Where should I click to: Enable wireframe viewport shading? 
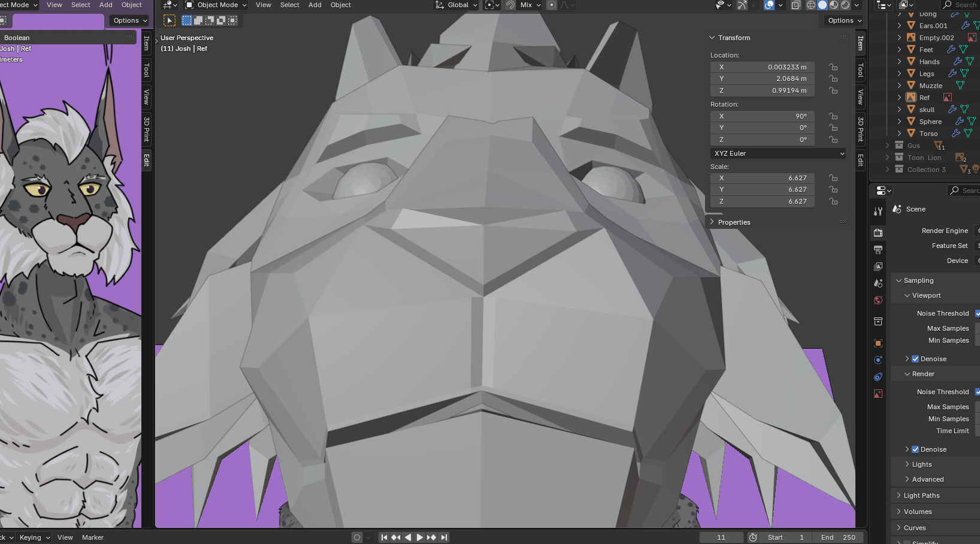[811, 5]
